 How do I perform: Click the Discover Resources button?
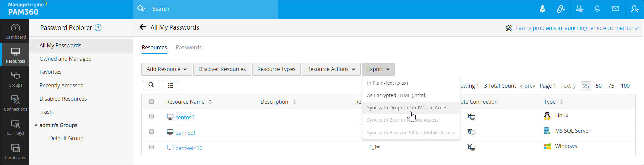point(222,69)
